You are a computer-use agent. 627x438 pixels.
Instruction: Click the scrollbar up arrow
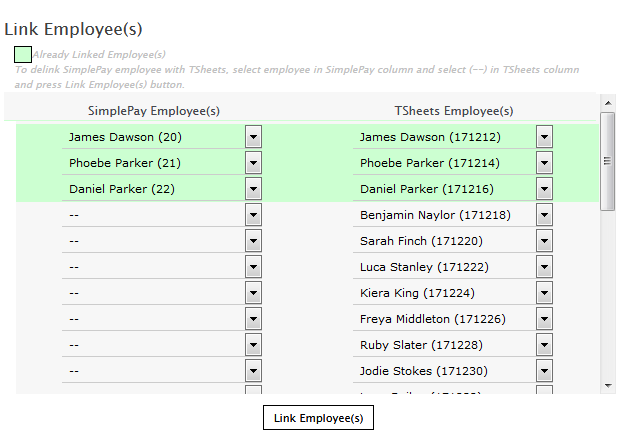(607, 102)
